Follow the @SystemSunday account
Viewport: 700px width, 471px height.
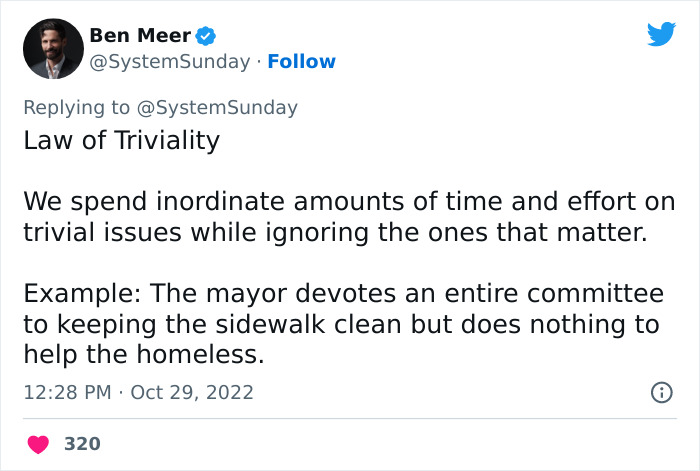pyautogui.click(x=301, y=62)
